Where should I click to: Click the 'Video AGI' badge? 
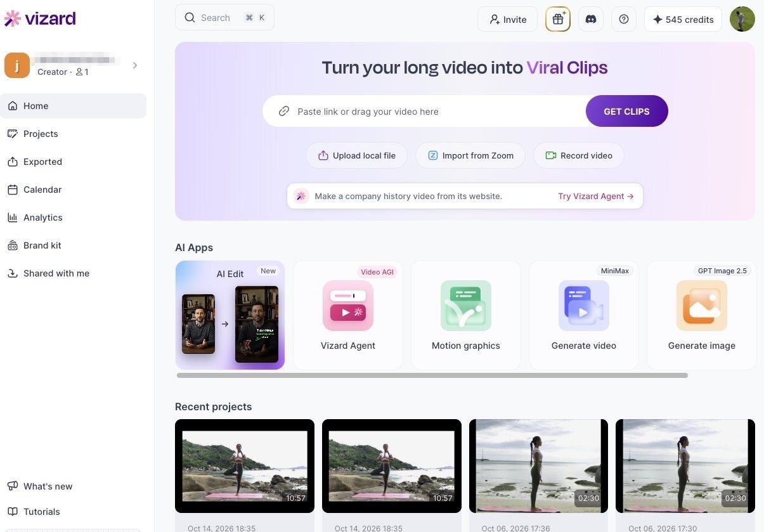coord(377,272)
